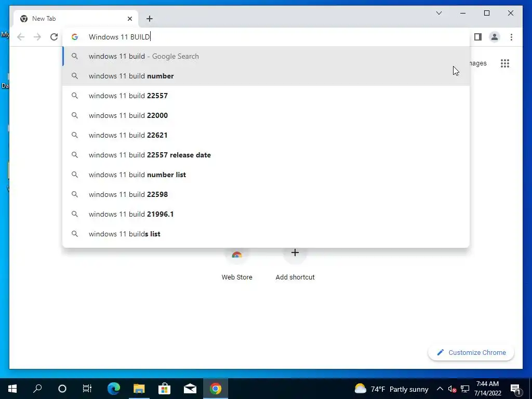Choose 'windows 11 build number list' suggestion
Image resolution: width=532 pixels, height=399 pixels.
[267, 175]
